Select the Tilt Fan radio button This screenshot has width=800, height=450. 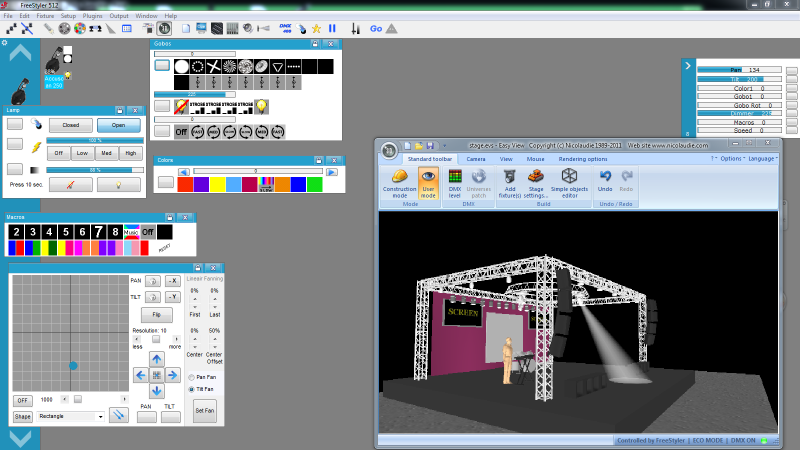192,388
